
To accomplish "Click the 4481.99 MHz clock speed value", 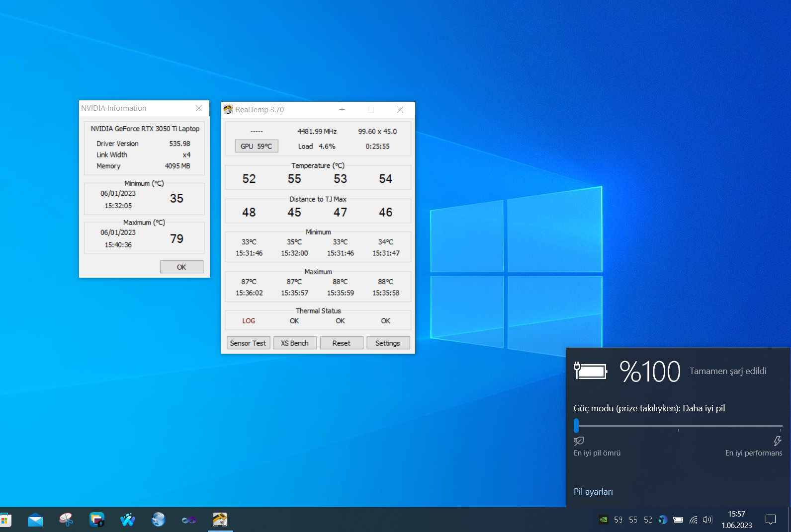I will pos(317,132).
